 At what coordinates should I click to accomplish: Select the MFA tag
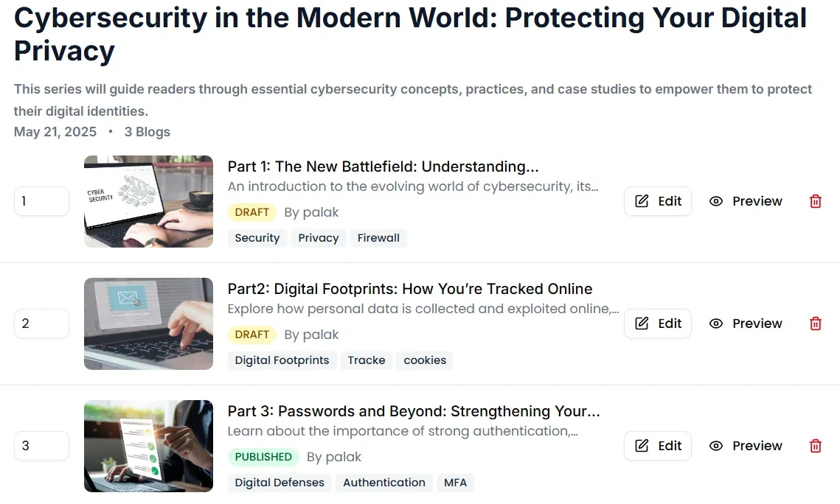456,483
